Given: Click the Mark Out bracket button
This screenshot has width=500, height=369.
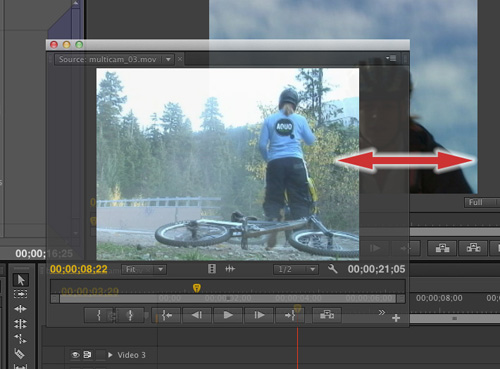Looking at the screenshot, I should pos(130,315).
